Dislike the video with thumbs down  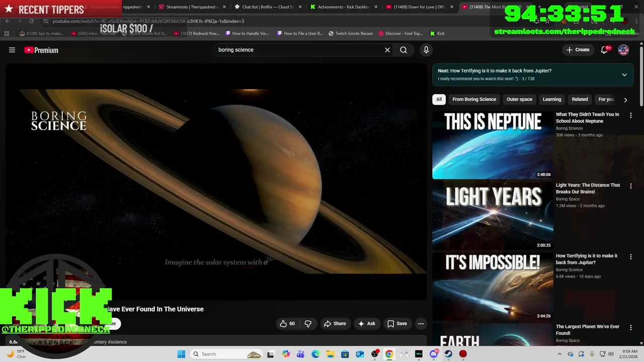tap(308, 324)
